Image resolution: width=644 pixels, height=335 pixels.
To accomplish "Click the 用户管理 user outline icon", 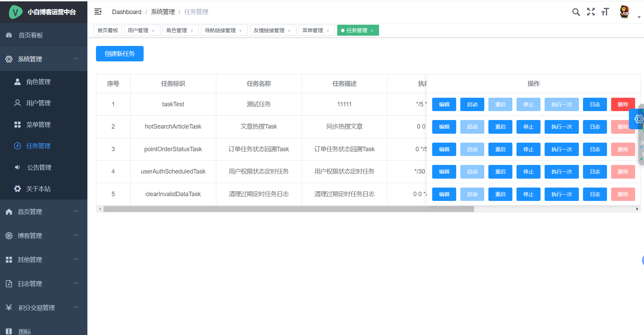I will [17, 103].
